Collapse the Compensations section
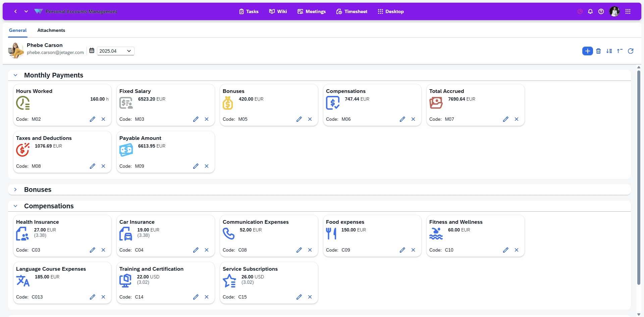644x317 pixels. point(15,206)
